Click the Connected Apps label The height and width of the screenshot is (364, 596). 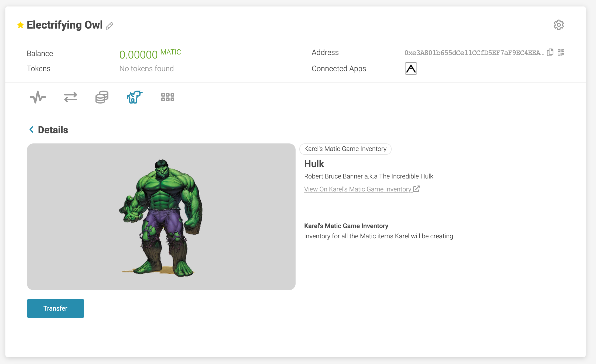tap(339, 69)
